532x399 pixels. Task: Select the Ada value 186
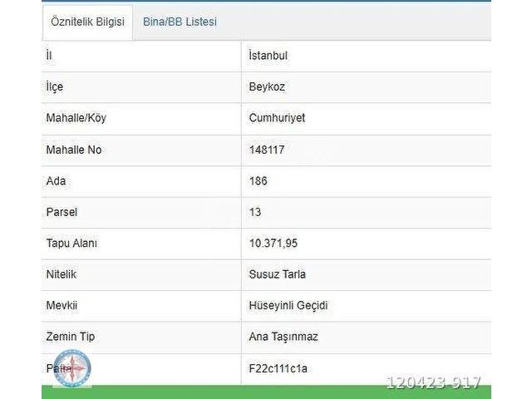click(x=259, y=181)
